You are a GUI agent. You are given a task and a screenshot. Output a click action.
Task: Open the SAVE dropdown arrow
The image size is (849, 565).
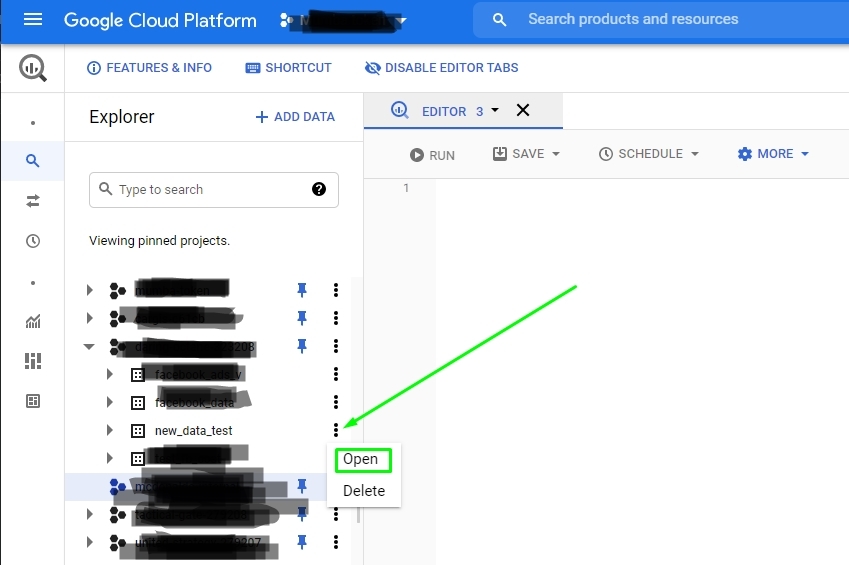pos(556,154)
